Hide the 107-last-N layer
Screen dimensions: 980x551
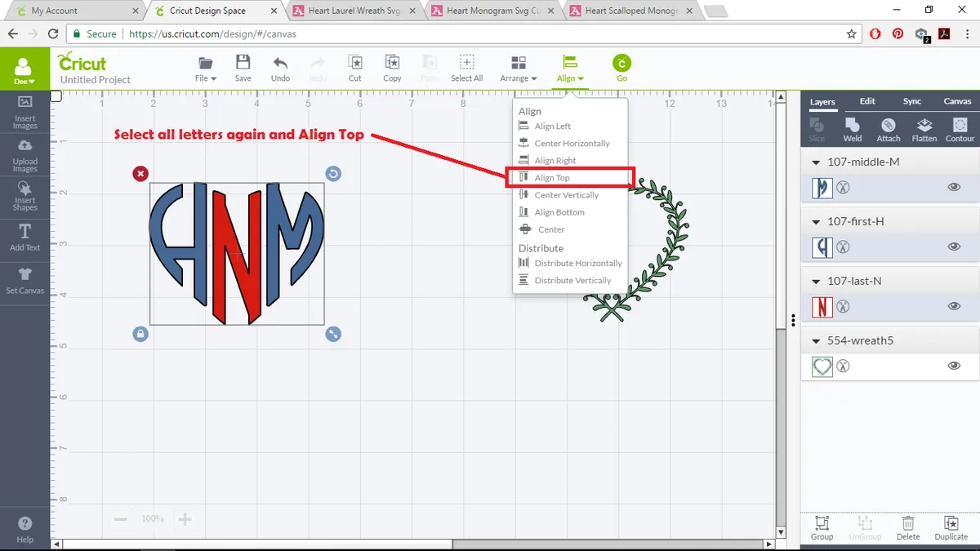pyautogui.click(x=954, y=306)
